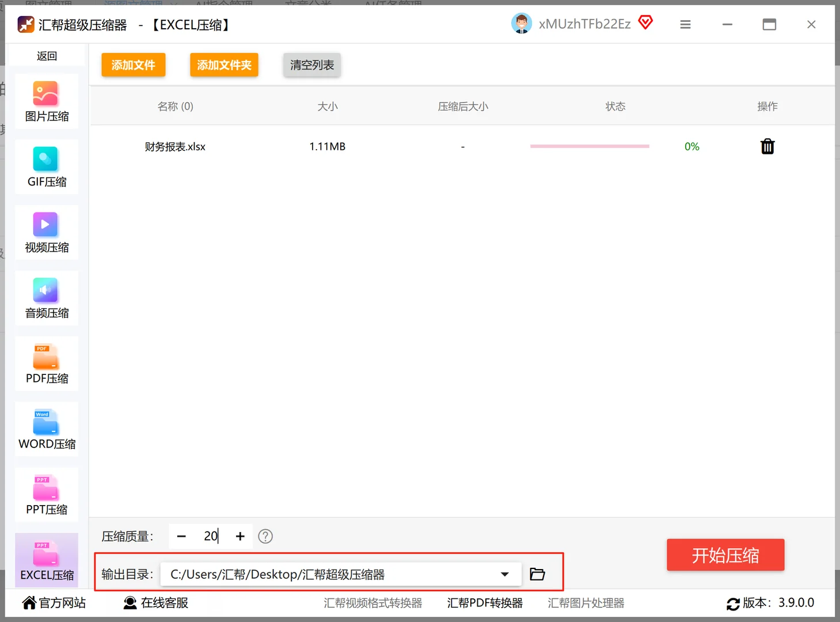The width and height of the screenshot is (840, 622).
Task: Open the help tooltip next to 压缩质量
Action: pyautogui.click(x=265, y=536)
